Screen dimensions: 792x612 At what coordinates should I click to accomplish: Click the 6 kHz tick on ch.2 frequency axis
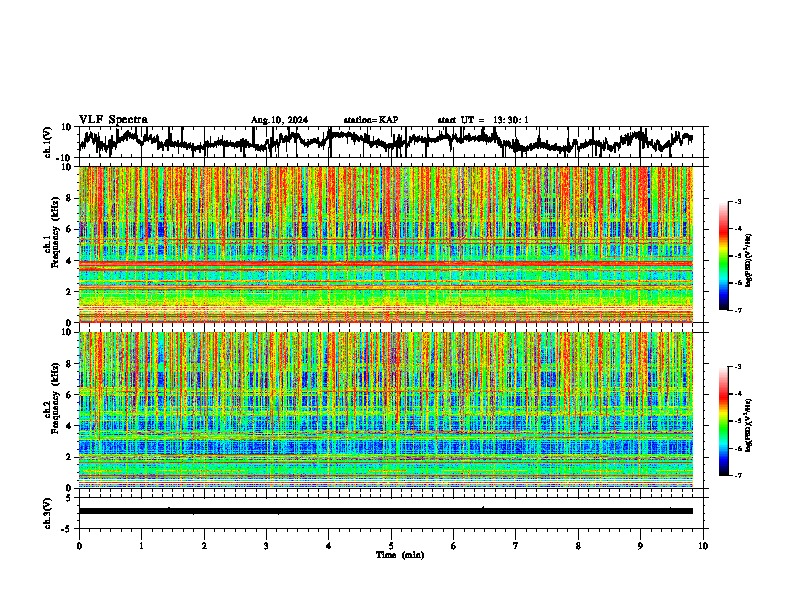[69, 395]
